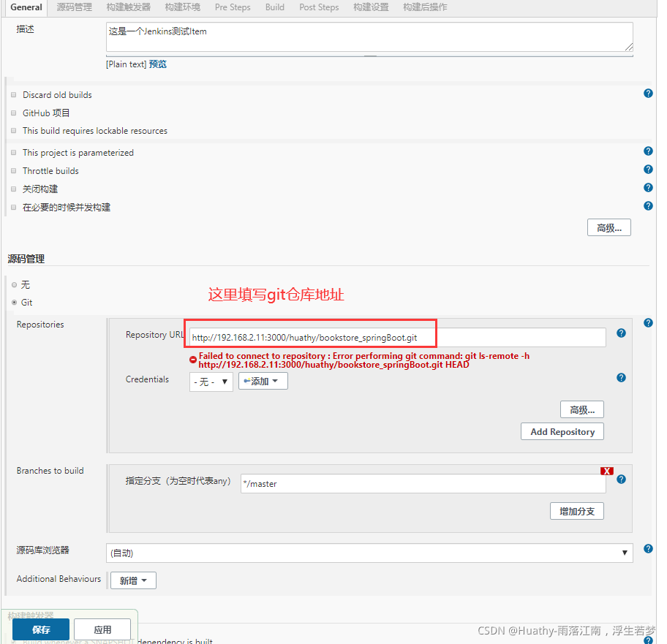
Task: Enable This project is parameterized
Action: click(14, 153)
